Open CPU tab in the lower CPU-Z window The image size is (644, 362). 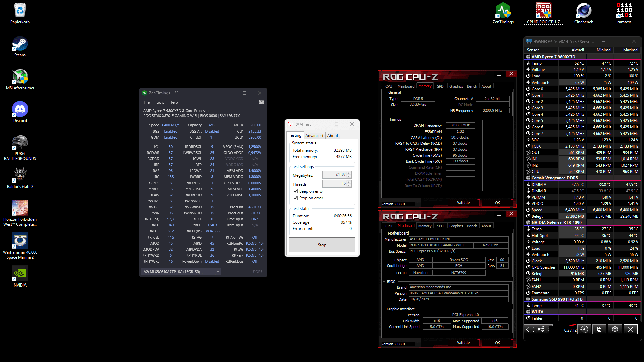389,226
